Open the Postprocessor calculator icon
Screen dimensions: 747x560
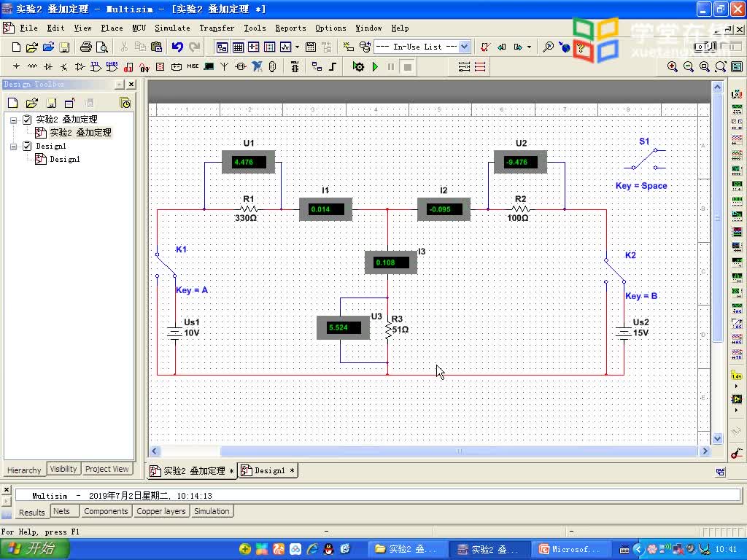[311, 47]
